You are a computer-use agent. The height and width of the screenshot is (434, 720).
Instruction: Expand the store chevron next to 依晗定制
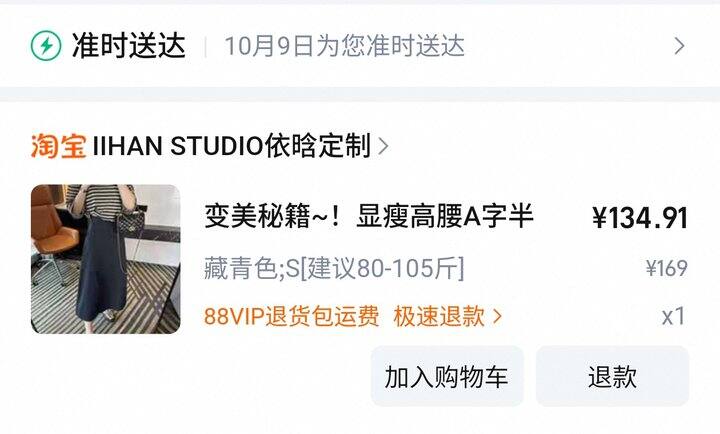coord(383,147)
